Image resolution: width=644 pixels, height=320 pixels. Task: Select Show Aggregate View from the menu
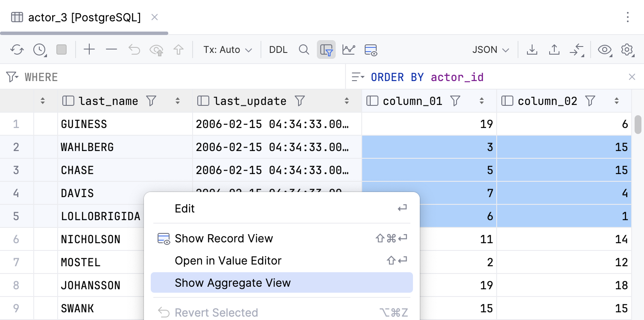[233, 282]
